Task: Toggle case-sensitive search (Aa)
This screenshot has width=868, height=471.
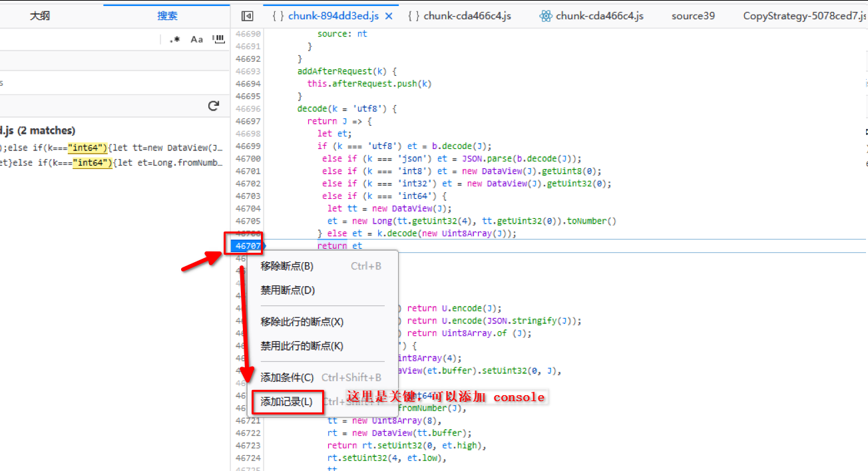Action: pos(196,39)
